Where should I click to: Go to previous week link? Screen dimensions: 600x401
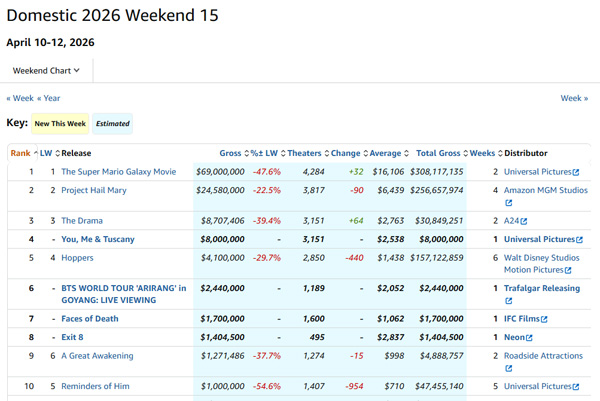[20, 98]
